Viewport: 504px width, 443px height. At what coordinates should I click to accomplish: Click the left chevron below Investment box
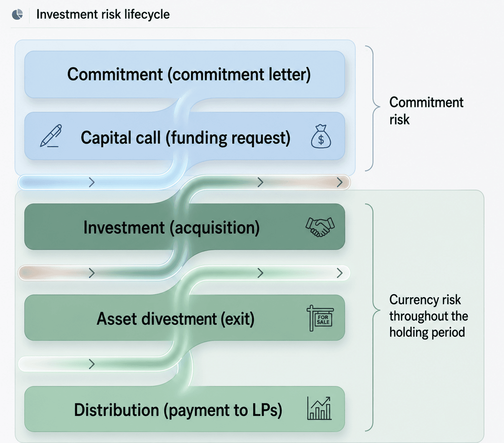click(x=92, y=273)
